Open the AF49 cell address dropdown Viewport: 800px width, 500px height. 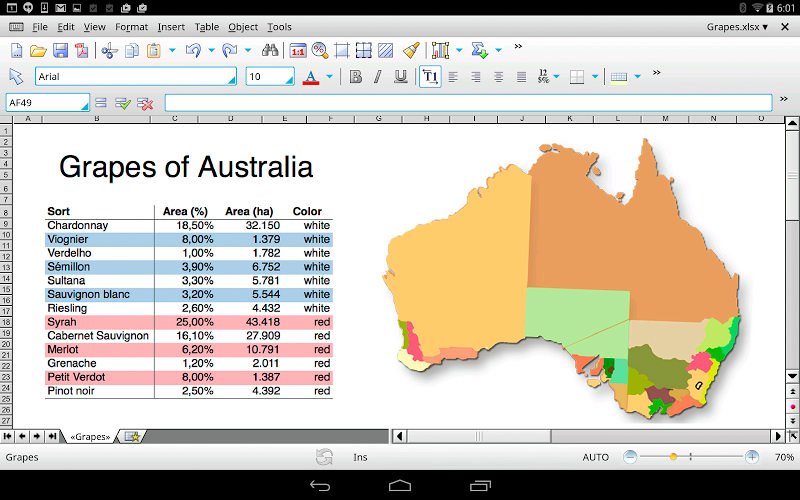(x=84, y=106)
